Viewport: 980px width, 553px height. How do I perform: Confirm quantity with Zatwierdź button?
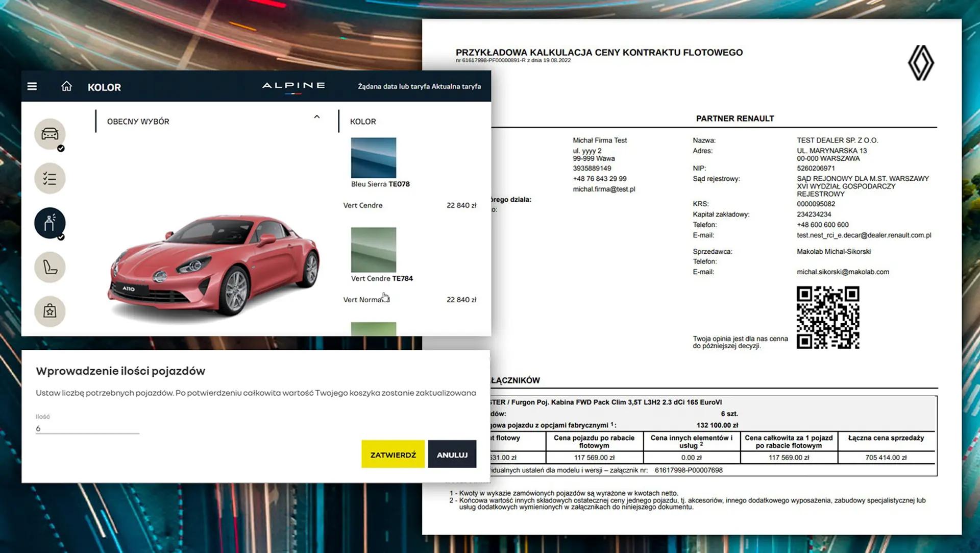pos(393,454)
